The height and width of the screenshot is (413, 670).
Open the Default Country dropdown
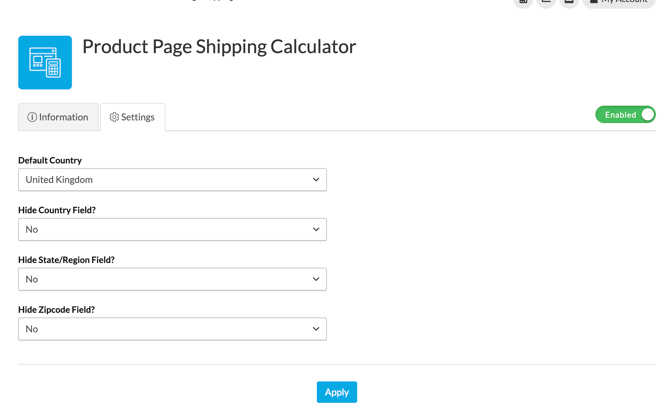pyautogui.click(x=172, y=180)
